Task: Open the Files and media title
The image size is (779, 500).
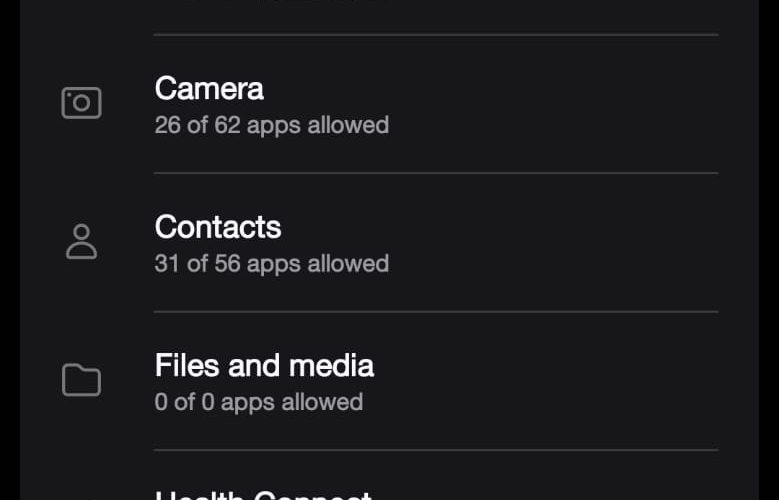Action: tap(264, 366)
